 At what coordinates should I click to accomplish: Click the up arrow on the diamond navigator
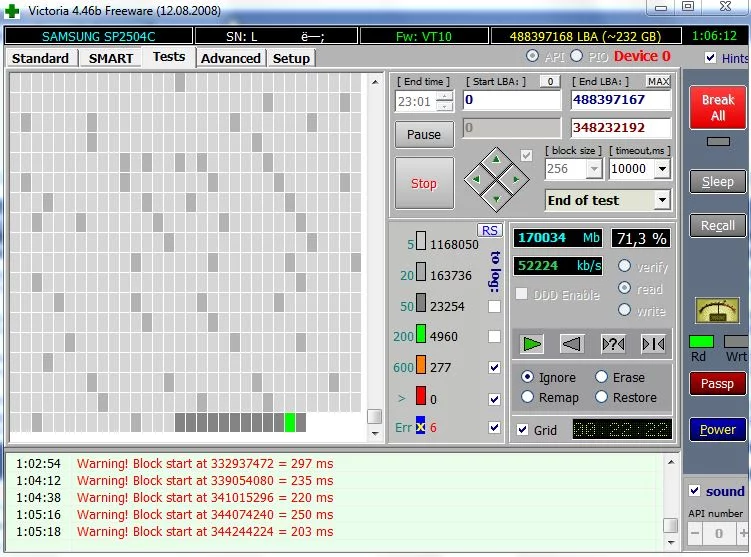click(x=496, y=159)
